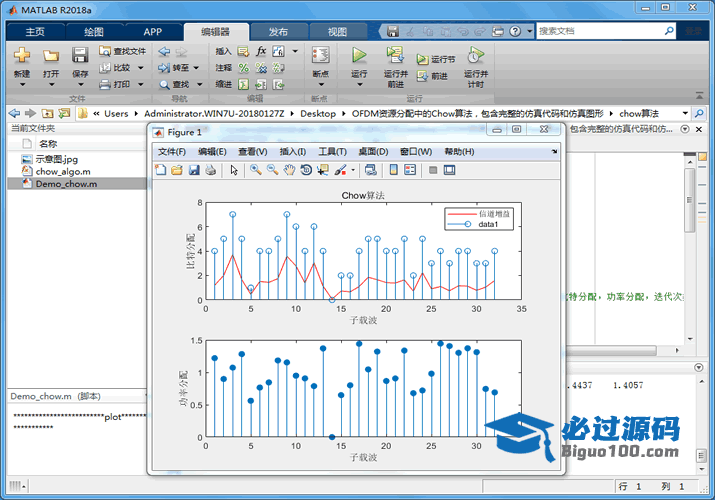Screen dimensions: 715x500
Task: Switch to the 发布 (Publish) tab
Action: tap(278, 31)
